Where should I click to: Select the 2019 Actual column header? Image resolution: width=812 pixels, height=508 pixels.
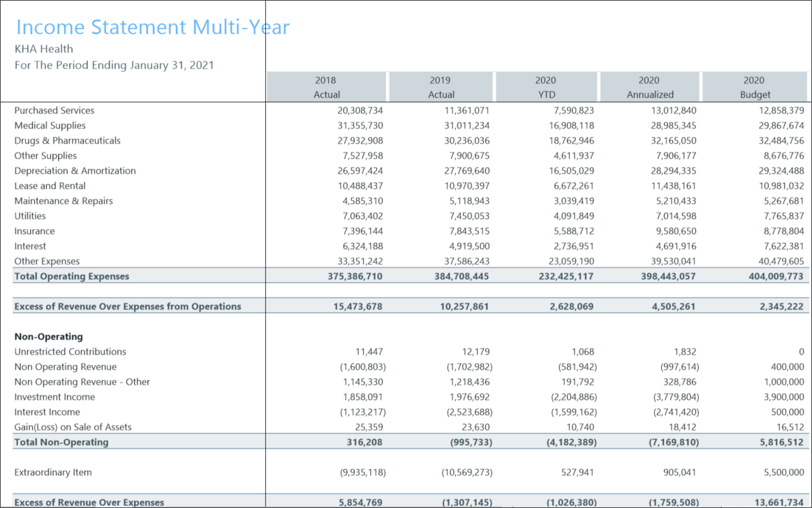coord(441,87)
